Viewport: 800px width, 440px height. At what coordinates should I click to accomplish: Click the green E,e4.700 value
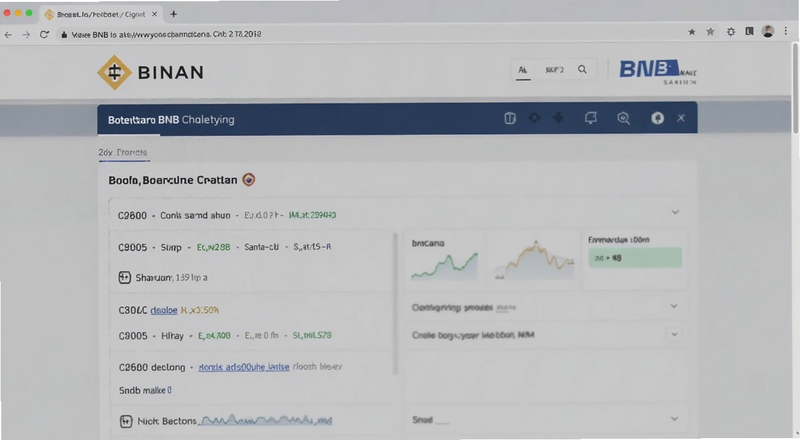pyautogui.click(x=214, y=335)
